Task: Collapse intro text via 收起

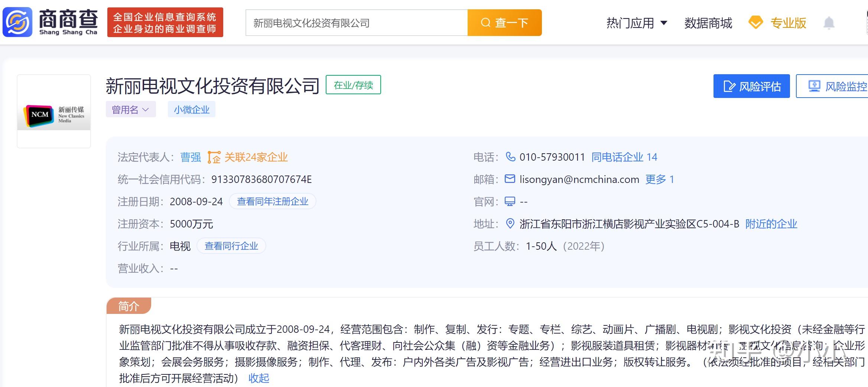Action: pos(259,378)
